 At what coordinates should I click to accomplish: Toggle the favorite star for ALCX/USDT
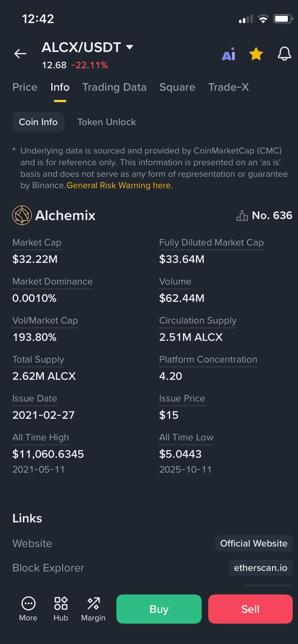point(256,54)
